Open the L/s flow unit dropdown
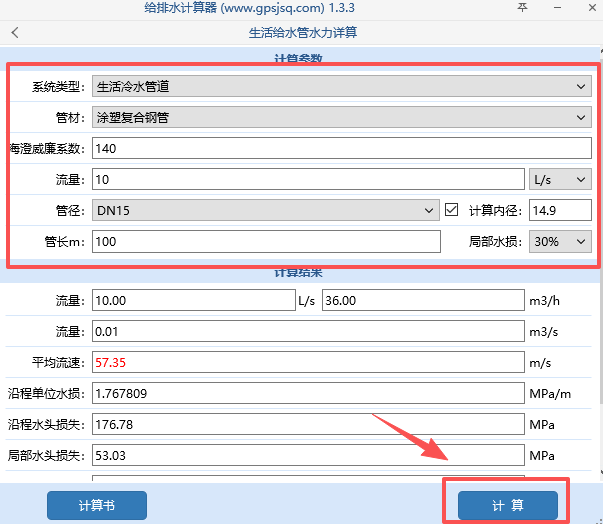Image resolution: width=603 pixels, height=524 pixels. click(x=559, y=180)
